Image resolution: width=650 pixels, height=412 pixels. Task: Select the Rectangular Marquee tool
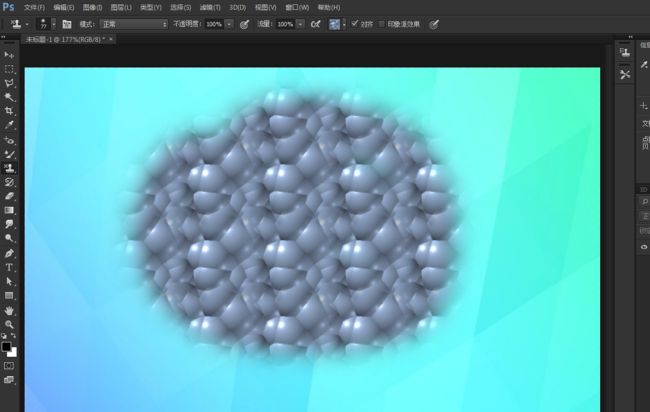(9, 69)
